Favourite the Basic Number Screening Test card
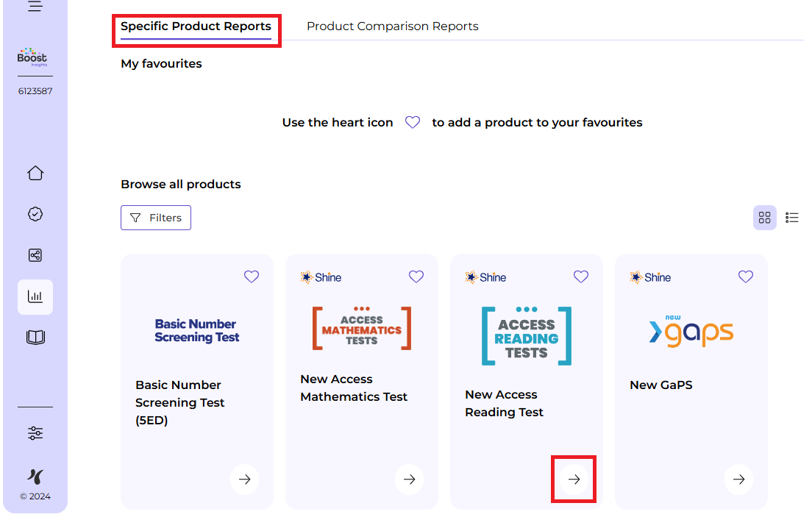Screen dimensions: 812x517 [252, 277]
